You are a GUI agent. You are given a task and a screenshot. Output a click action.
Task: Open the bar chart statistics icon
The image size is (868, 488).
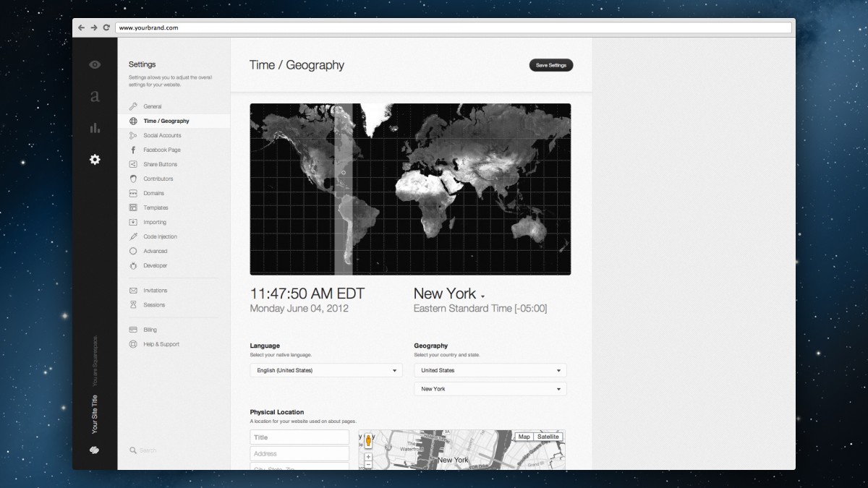95,128
